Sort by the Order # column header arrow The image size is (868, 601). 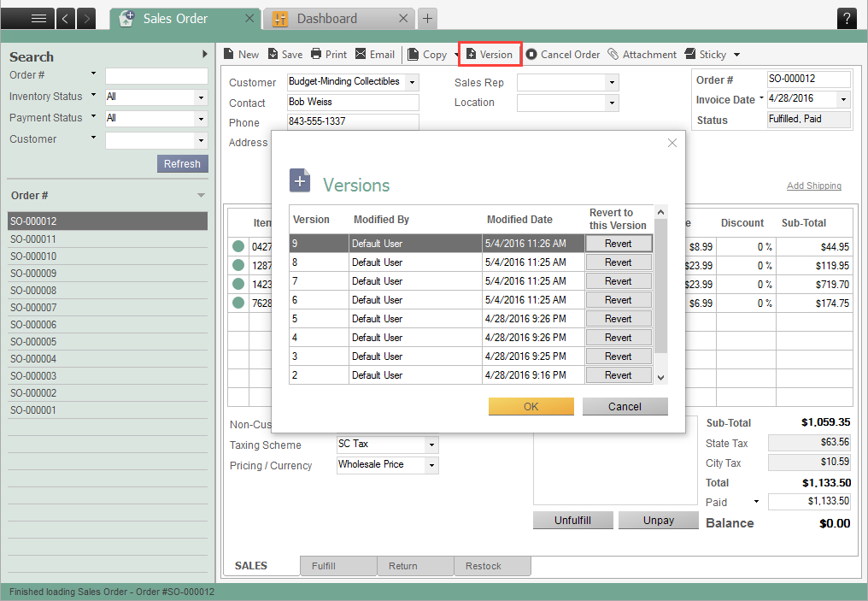point(201,196)
